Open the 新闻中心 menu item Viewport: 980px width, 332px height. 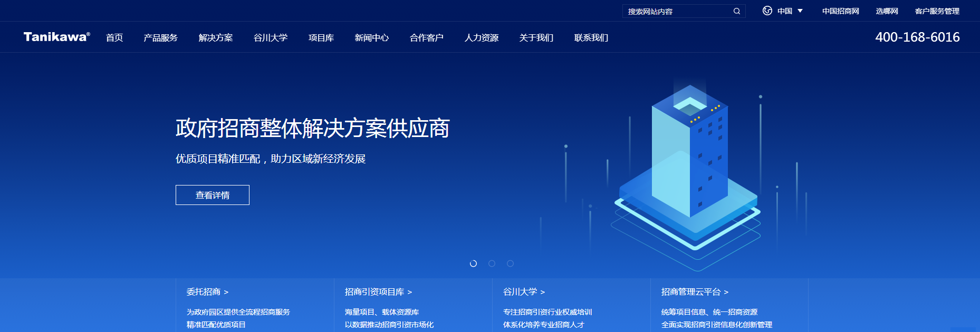tap(371, 38)
